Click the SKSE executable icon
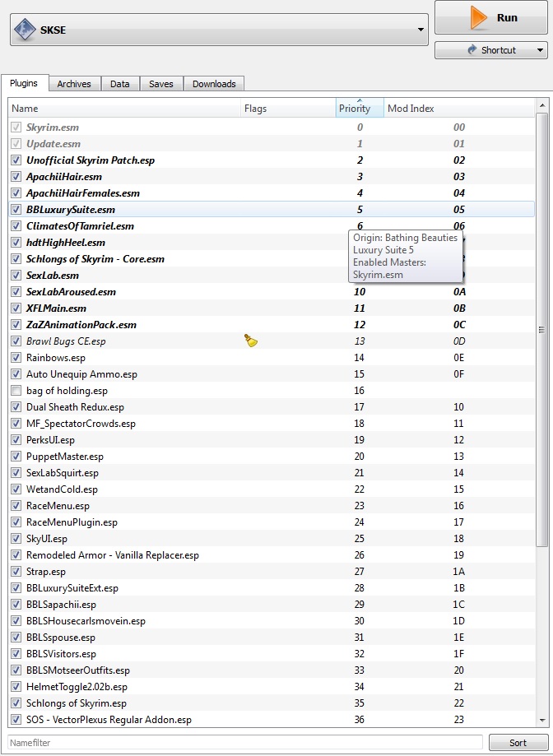This screenshot has width=553, height=756. pos(25,31)
